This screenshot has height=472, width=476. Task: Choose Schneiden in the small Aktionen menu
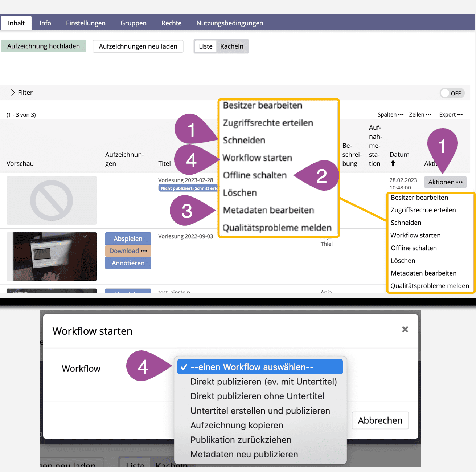406,223
